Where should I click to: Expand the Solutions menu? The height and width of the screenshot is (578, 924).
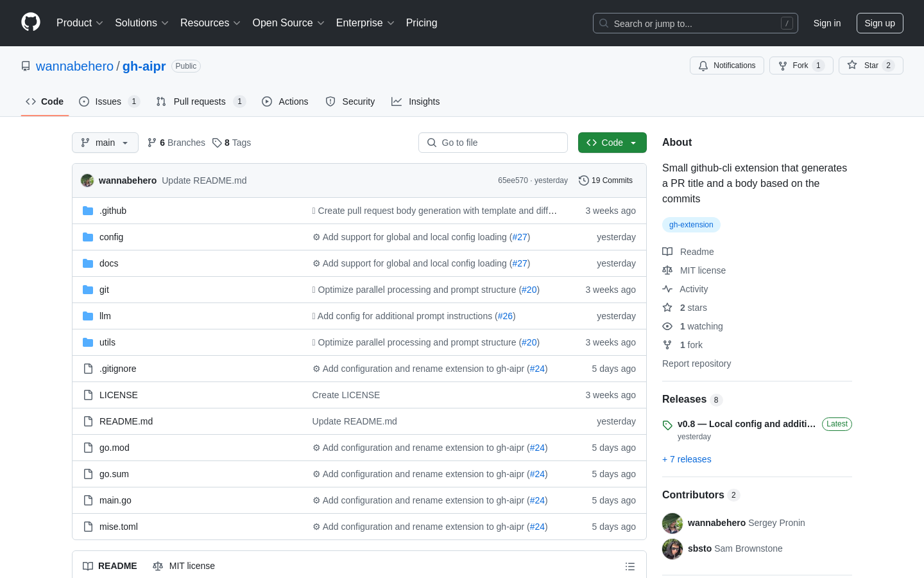pos(142,23)
